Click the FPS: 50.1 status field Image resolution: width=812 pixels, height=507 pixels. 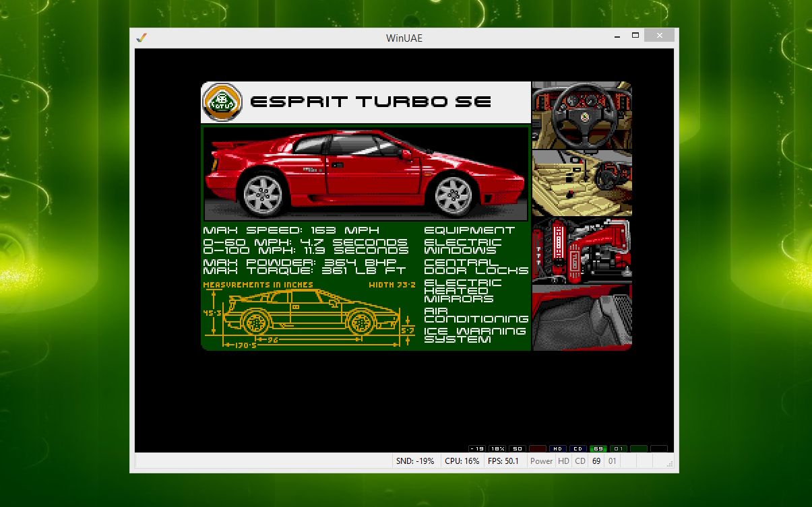coord(505,461)
